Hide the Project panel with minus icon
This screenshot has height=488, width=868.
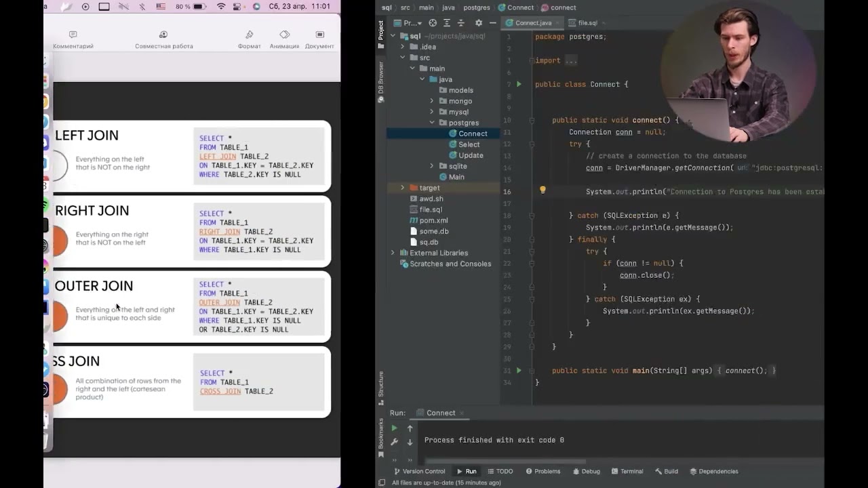tap(493, 23)
